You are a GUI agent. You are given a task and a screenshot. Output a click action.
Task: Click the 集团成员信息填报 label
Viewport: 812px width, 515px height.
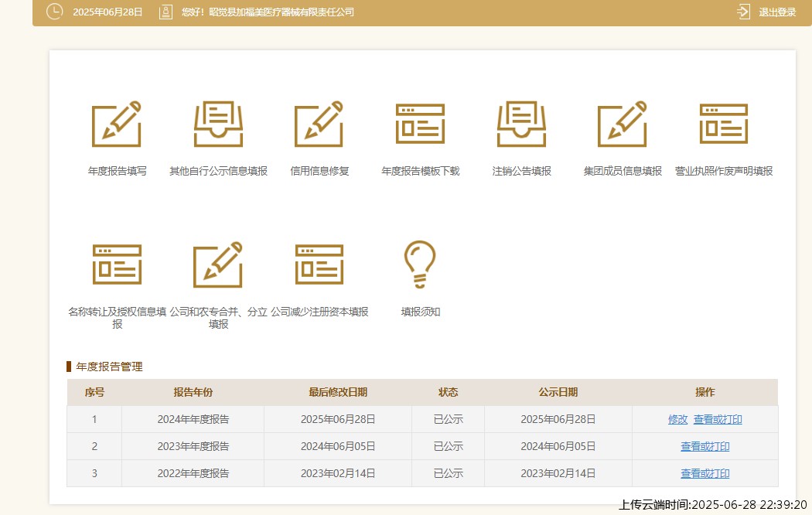pyautogui.click(x=623, y=171)
